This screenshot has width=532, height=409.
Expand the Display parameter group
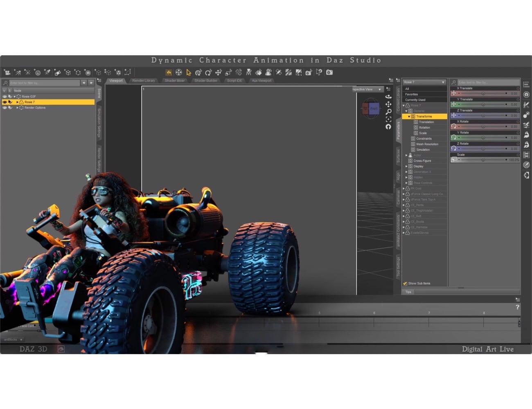tap(406, 166)
